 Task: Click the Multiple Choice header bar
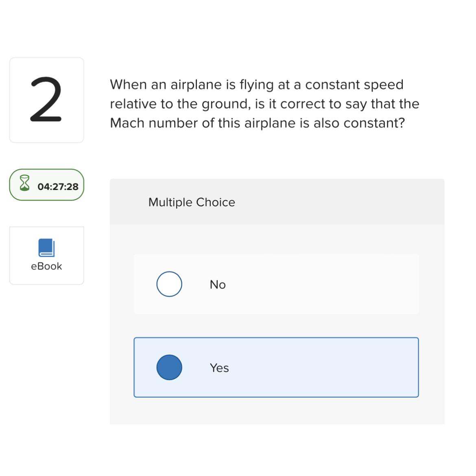277,201
